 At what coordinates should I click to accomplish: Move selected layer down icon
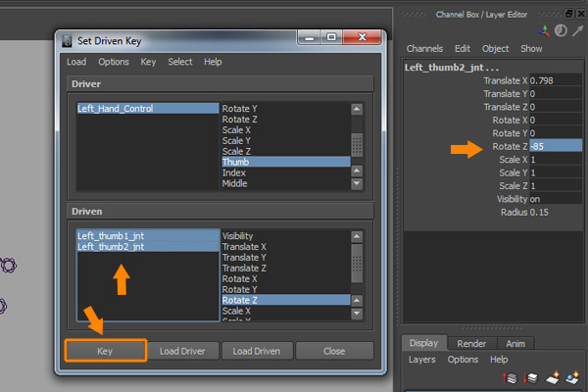pos(530,377)
